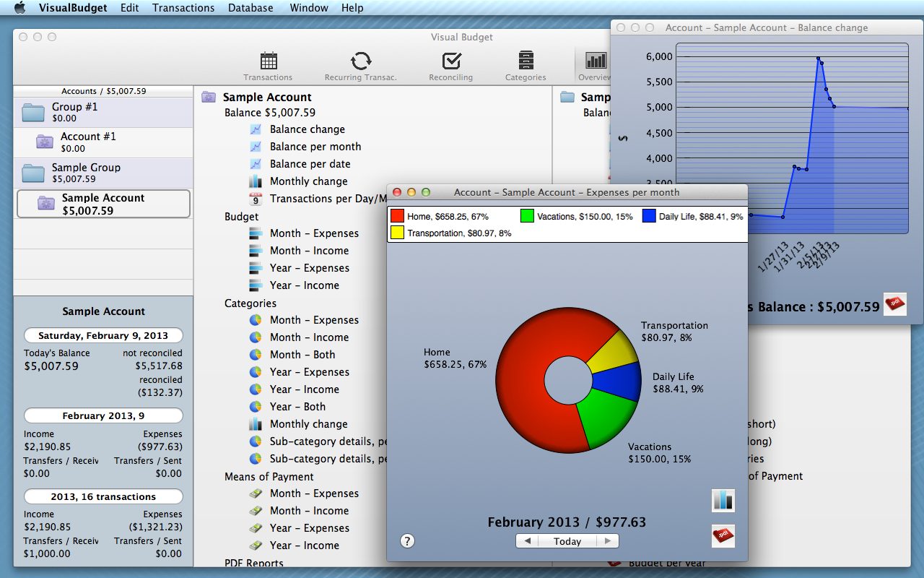Click the Saturday, February 9, 2013 date pill
Viewport: 924px width, 578px height.
(x=103, y=336)
